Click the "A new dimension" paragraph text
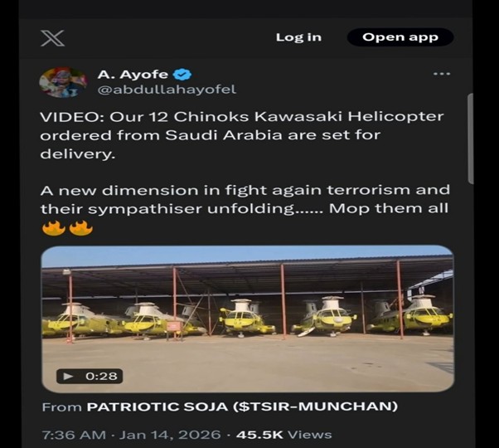Viewport: 499px width, 448px height. click(x=245, y=198)
